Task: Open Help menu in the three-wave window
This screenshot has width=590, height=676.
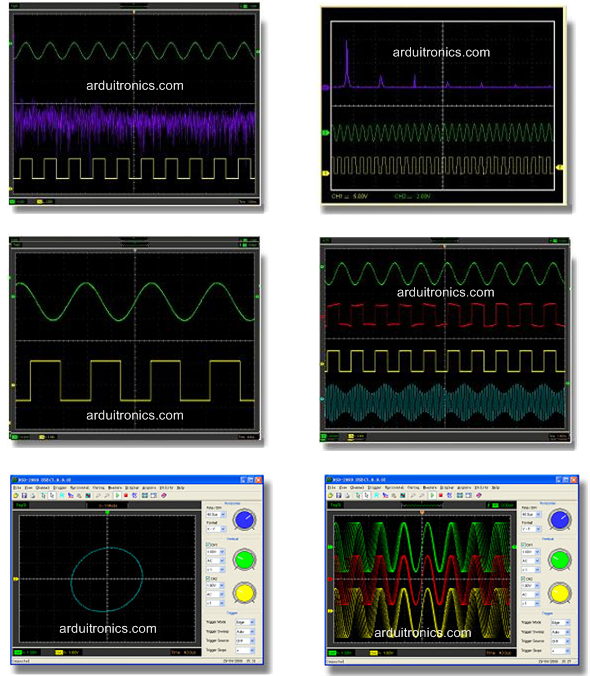Action: click(496, 488)
